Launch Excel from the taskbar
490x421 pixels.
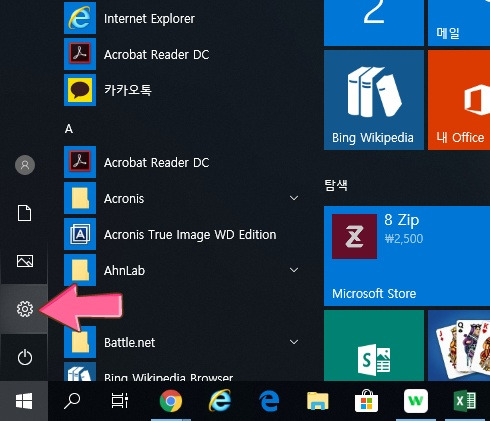[x=465, y=401]
